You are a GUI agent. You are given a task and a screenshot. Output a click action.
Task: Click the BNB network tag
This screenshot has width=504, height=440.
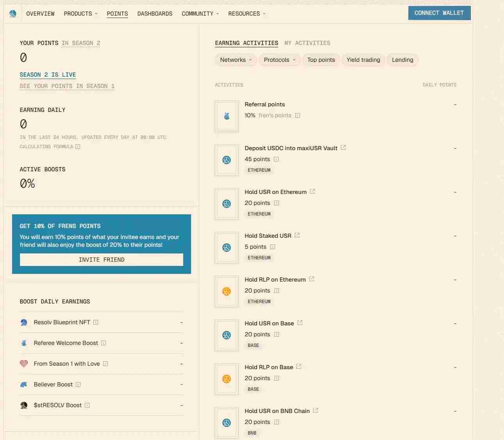click(252, 433)
